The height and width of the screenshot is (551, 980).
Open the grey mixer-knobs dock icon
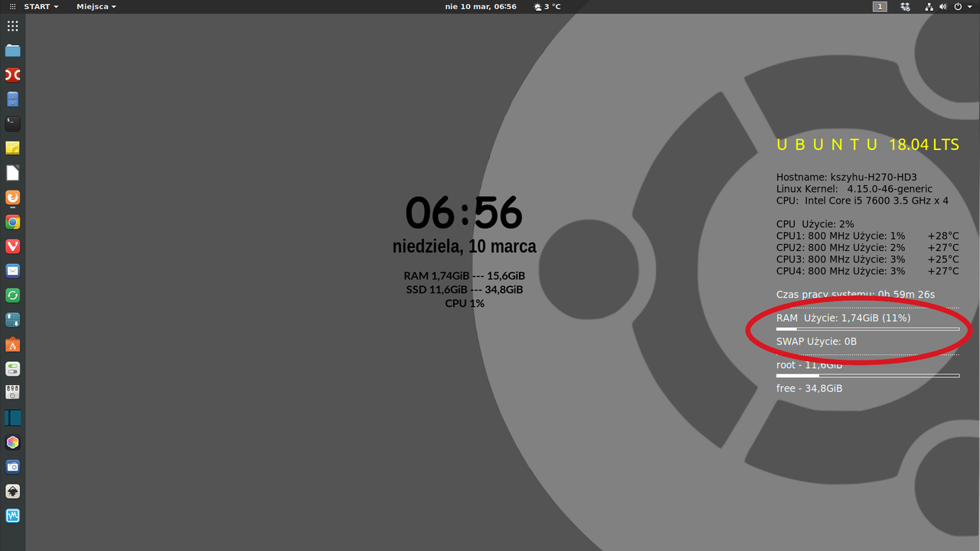pyautogui.click(x=12, y=393)
